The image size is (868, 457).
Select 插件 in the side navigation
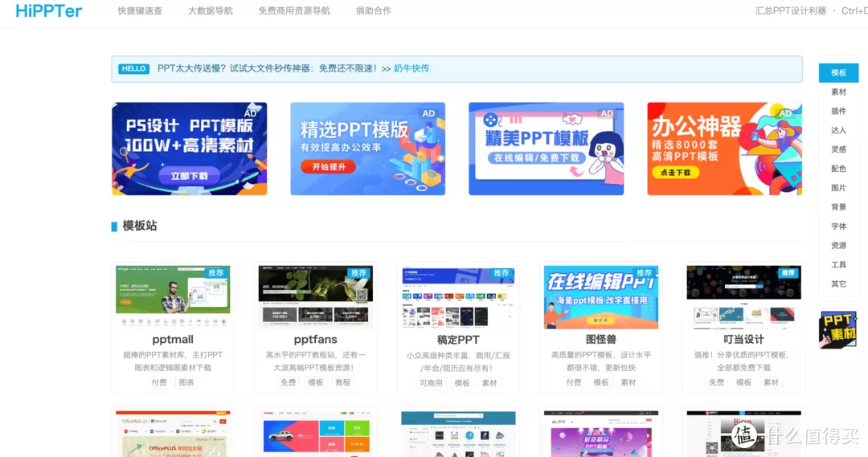[x=838, y=111]
